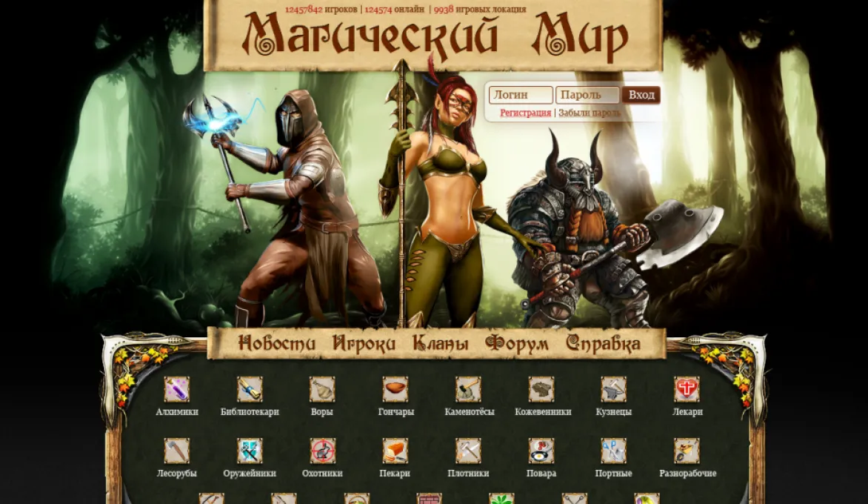
Task: Choose the Гончары bowl icon
Action: tap(395, 389)
